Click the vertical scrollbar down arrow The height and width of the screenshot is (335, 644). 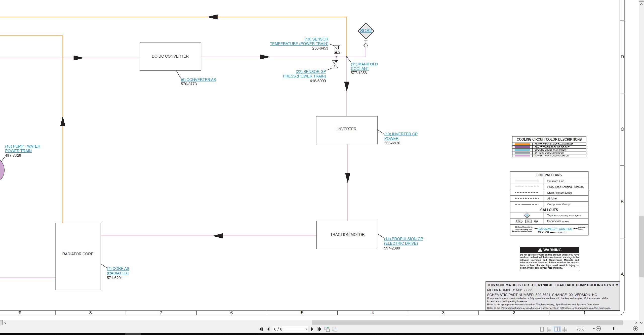641,323
